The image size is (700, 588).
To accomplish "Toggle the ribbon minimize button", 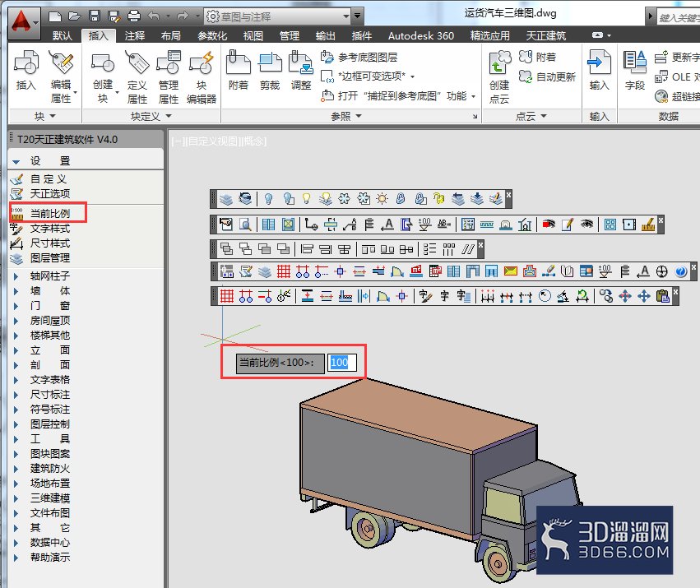I will click(x=597, y=35).
